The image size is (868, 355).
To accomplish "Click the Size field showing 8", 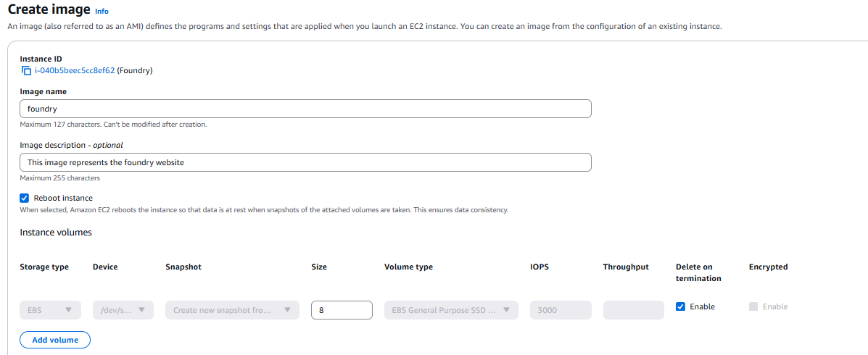I will 342,310.
